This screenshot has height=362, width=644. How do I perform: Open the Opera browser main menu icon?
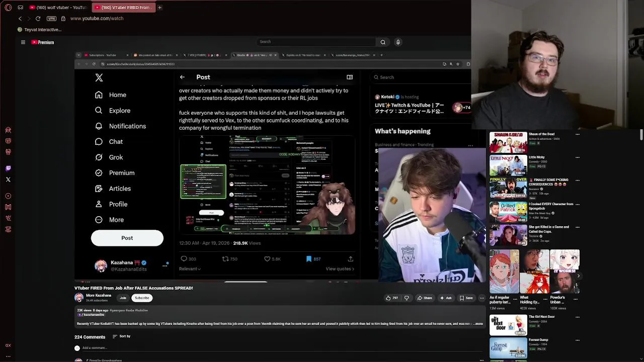tap(8, 8)
